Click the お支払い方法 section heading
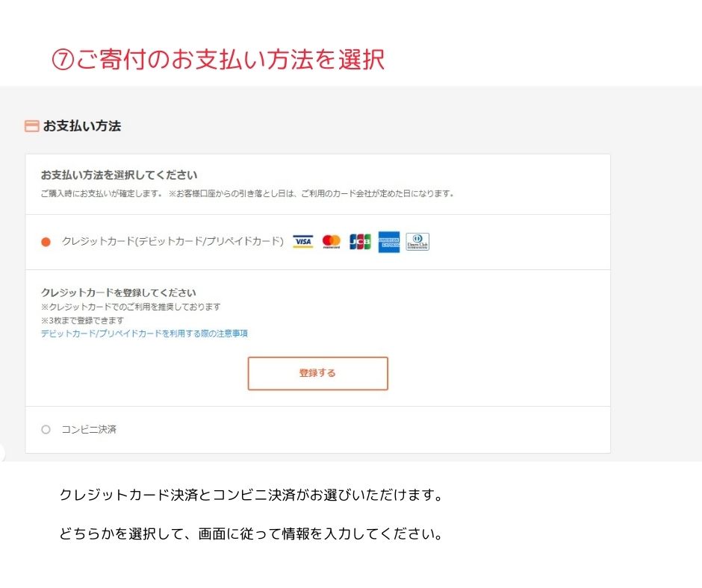 [x=82, y=126]
